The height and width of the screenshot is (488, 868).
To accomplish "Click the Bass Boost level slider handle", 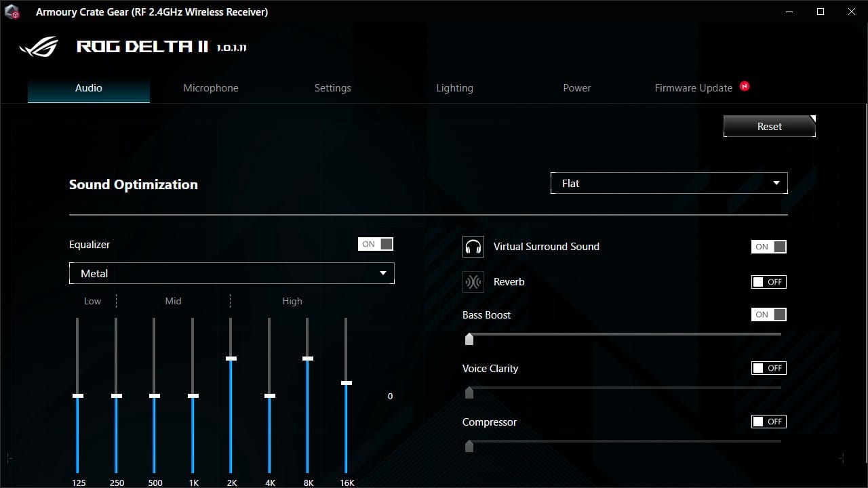I will 469,339.
